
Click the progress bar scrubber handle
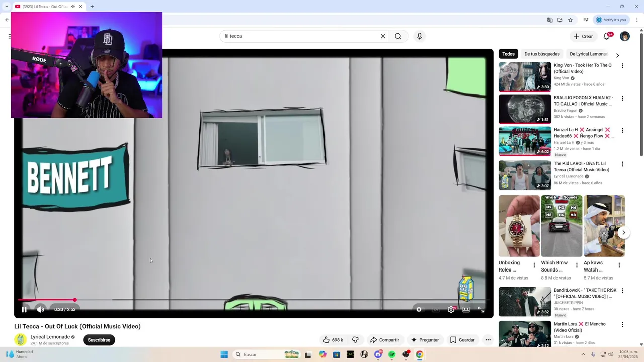coord(74,300)
